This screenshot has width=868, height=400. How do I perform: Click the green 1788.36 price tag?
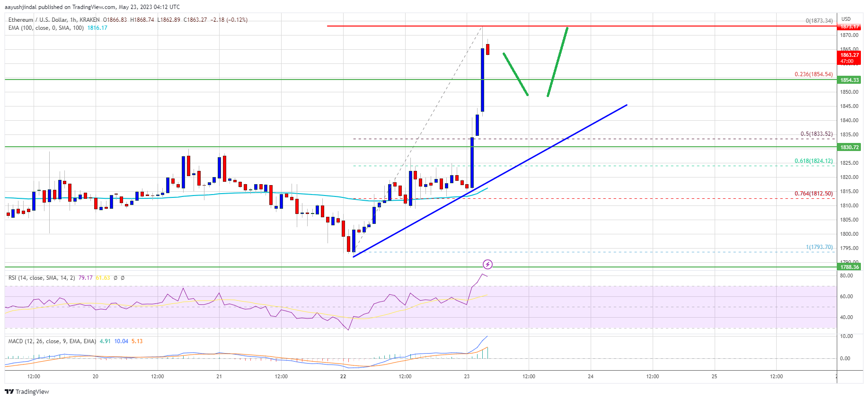coord(850,267)
